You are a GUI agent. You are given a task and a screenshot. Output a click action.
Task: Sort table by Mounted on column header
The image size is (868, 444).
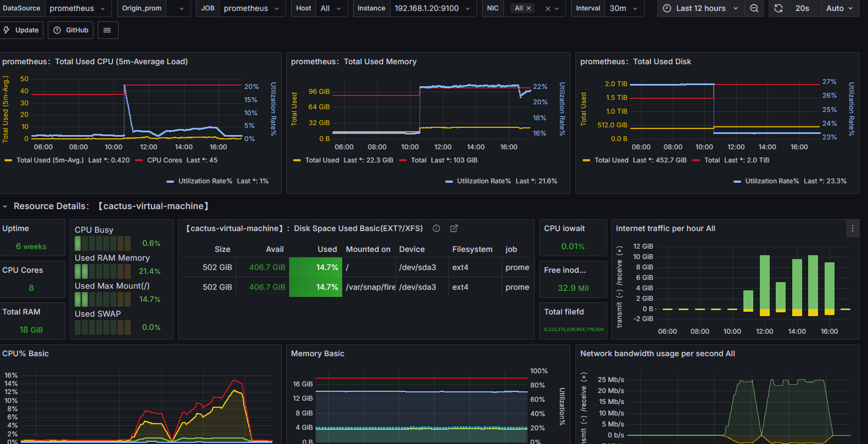[368, 249]
